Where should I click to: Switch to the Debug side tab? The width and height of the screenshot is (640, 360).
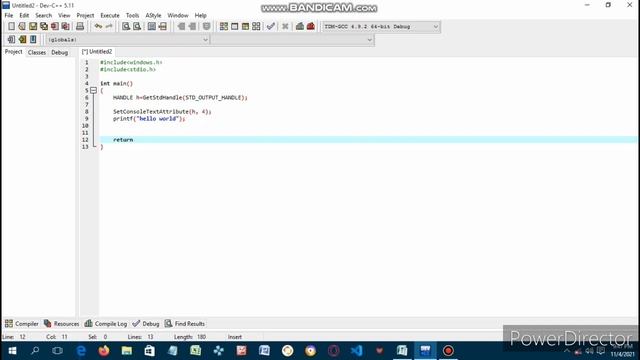[x=60, y=52]
